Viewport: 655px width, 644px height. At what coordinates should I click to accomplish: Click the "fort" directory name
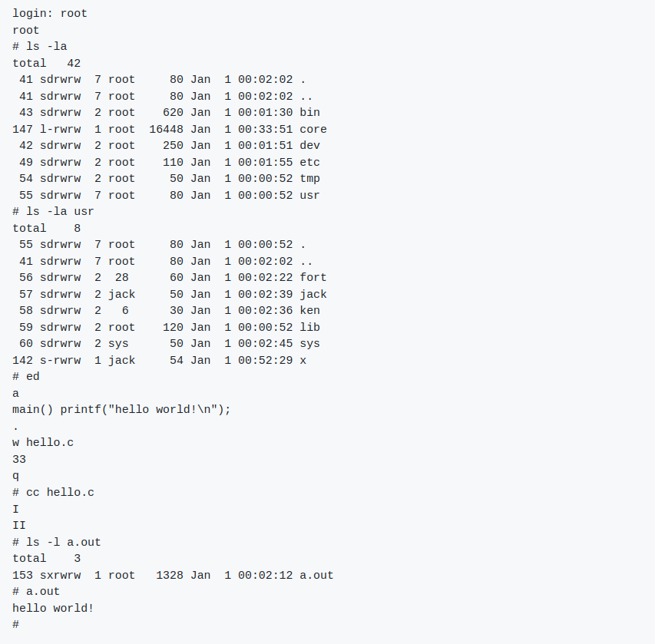[x=313, y=278]
